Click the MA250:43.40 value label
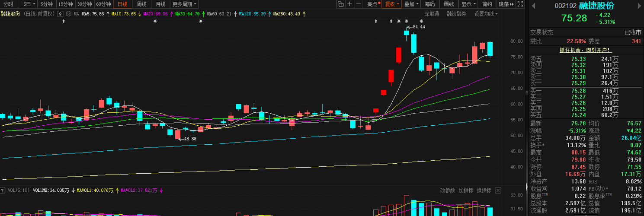This screenshot has height=216, width=644. pyautogui.click(x=286, y=14)
